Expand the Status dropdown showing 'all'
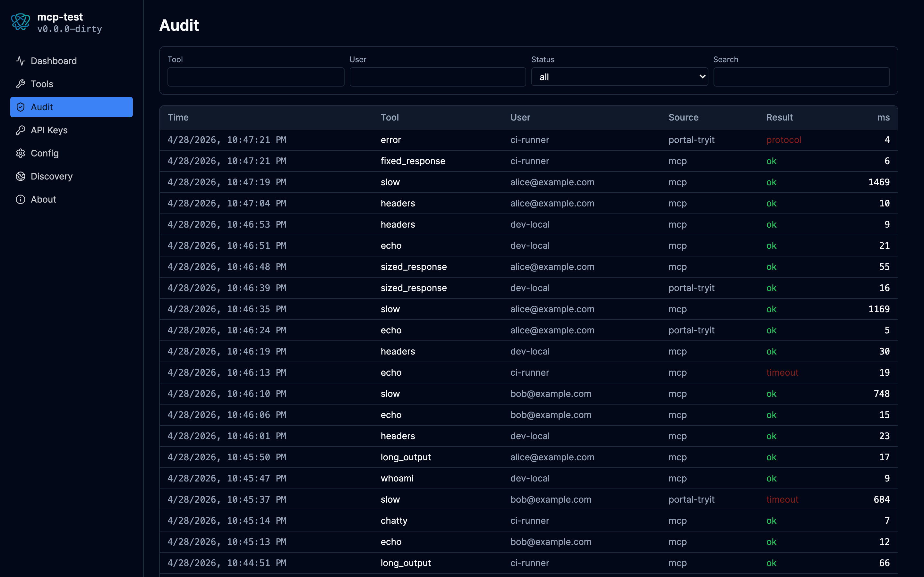 pyautogui.click(x=619, y=77)
